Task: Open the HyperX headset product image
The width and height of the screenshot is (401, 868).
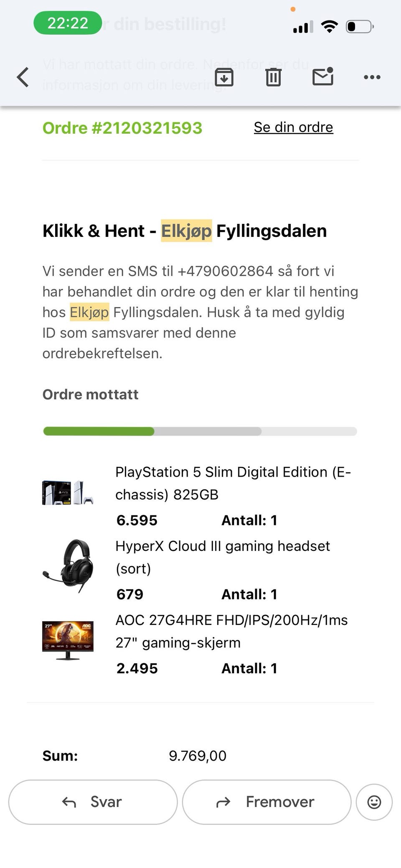Action: (68, 566)
